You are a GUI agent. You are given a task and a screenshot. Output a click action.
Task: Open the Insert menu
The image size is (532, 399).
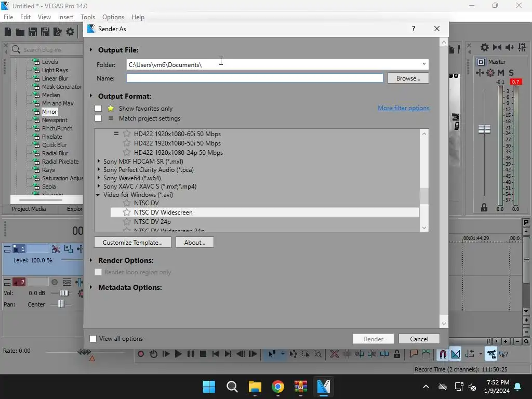[65, 17]
